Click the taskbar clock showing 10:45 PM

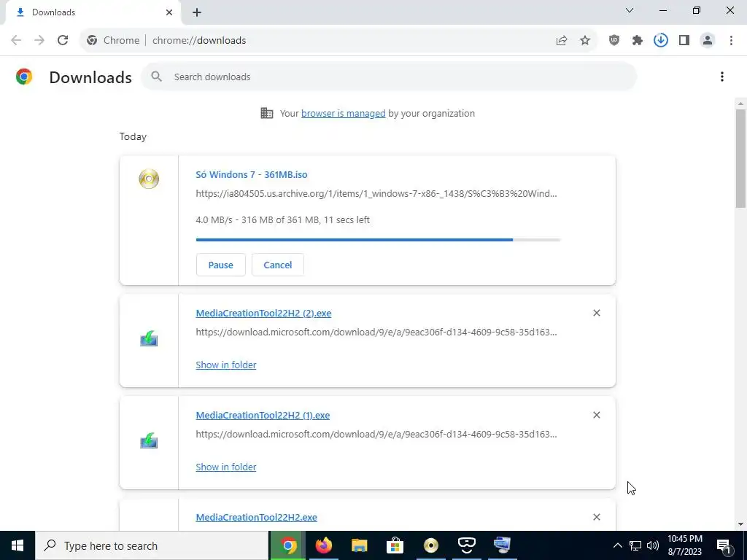(x=684, y=545)
